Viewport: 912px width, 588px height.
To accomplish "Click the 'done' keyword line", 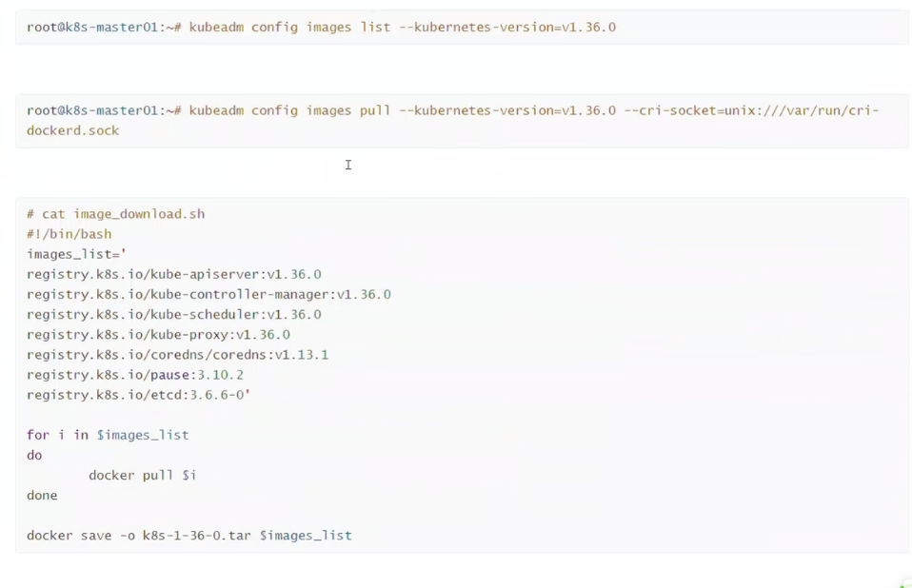I will 42,496.
